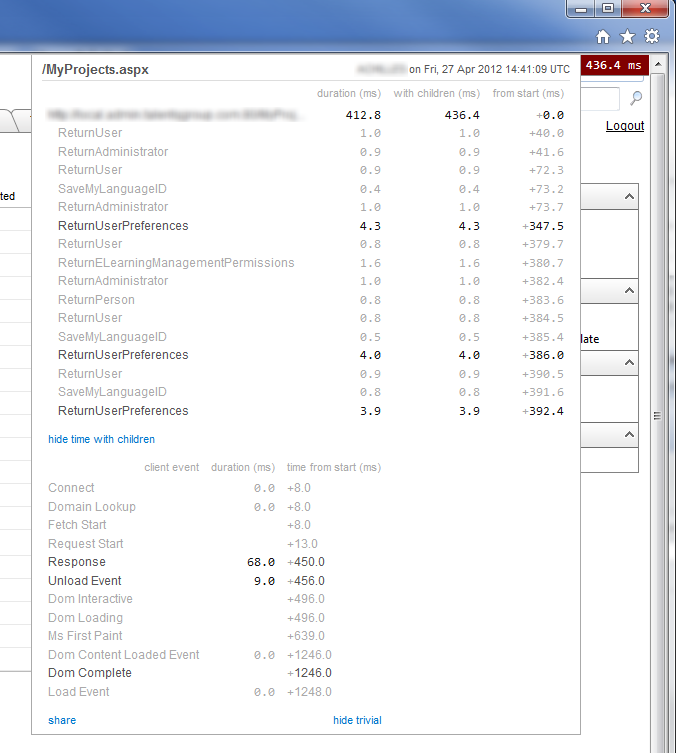Click the timestamp 'Fri, 27 Apr 2012 14:41:09 UTC'
Image resolution: width=676 pixels, height=753 pixels.
coord(496,70)
